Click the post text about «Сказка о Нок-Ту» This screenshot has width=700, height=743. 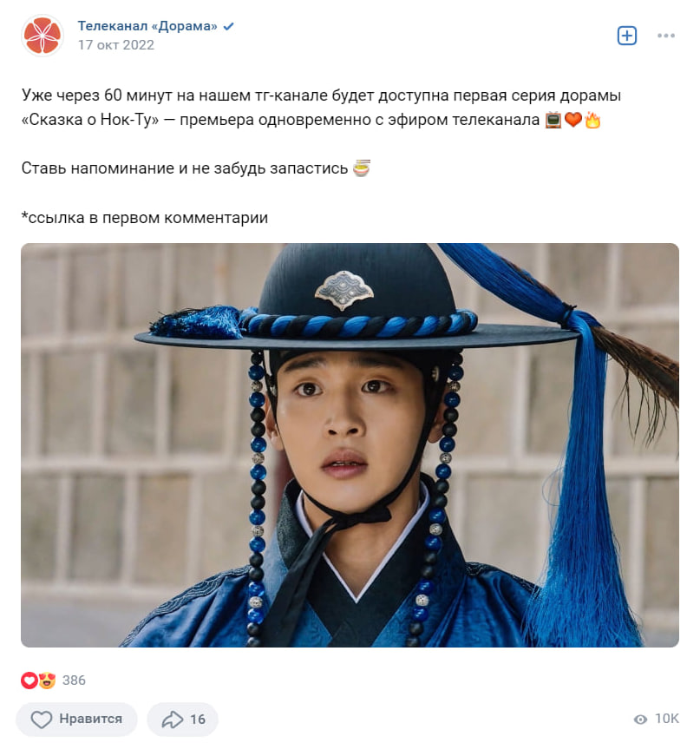pos(321,108)
